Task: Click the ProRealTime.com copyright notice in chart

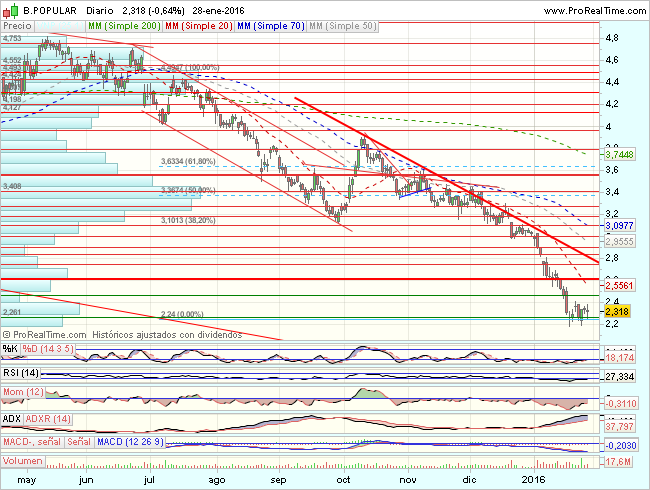Action: 44,335
